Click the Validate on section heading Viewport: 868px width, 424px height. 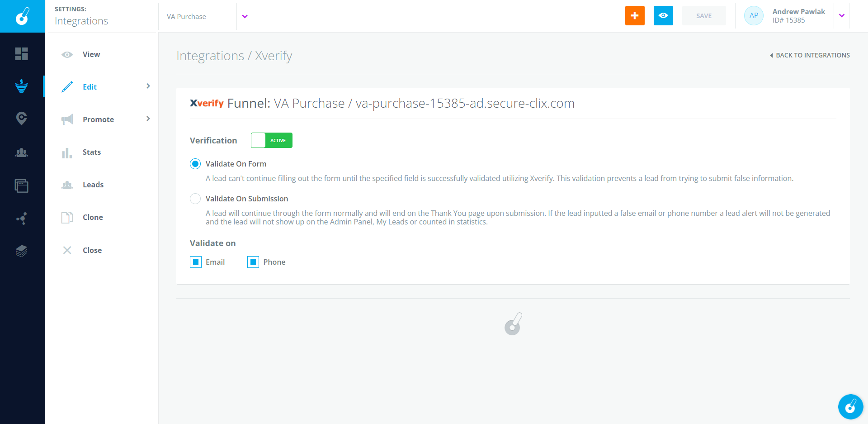pyautogui.click(x=213, y=243)
